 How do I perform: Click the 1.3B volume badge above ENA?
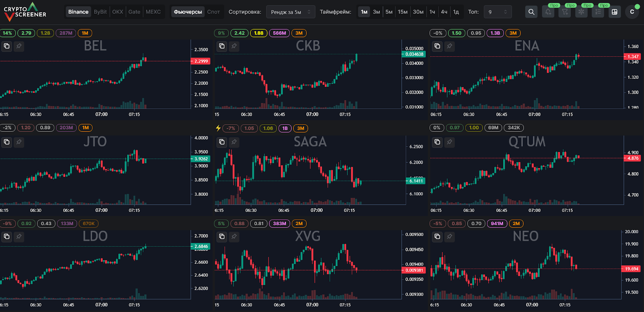pos(495,33)
